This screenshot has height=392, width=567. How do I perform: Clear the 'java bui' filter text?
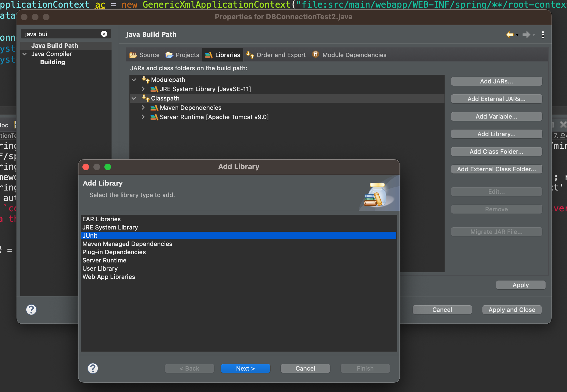104,34
